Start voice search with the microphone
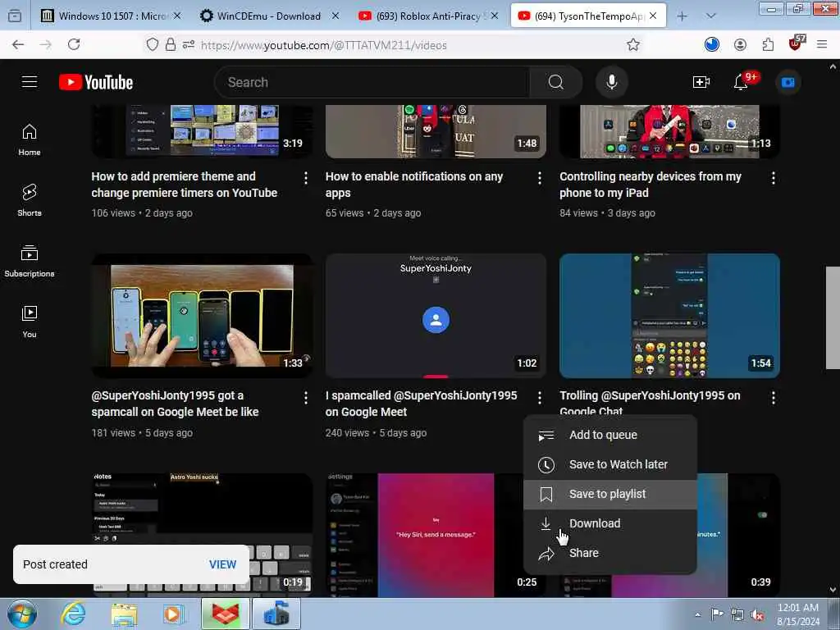This screenshot has width=840, height=630. pos(611,82)
